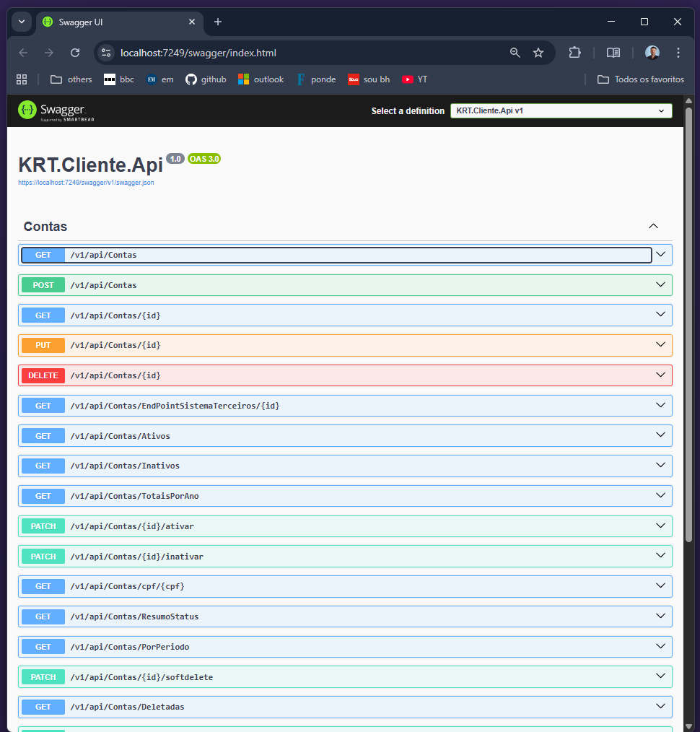
Task: Click the GET badge of /v1/api/Contas
Action: [43, 255]
